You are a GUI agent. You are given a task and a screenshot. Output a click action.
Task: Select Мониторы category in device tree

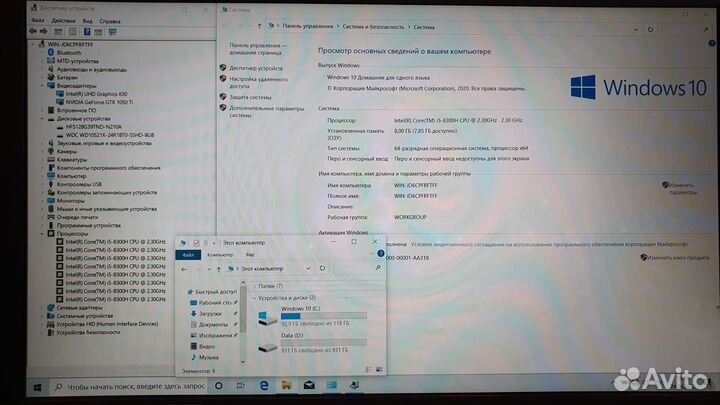click(x=70, y=201)
